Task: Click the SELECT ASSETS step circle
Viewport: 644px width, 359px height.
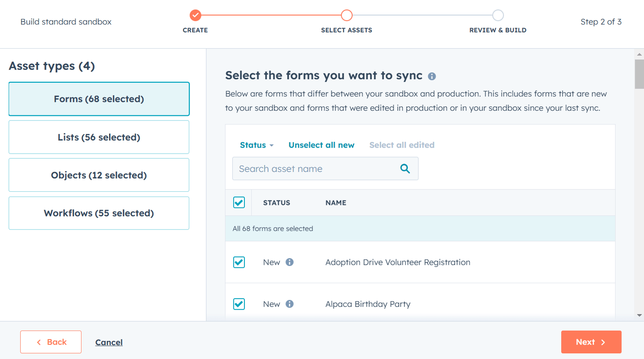Action: click(x=347, y=14)
